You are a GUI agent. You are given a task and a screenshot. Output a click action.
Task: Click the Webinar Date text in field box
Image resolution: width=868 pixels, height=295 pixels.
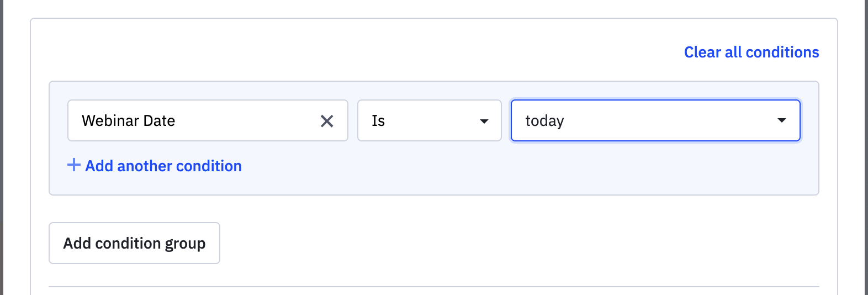coord(128,120)
